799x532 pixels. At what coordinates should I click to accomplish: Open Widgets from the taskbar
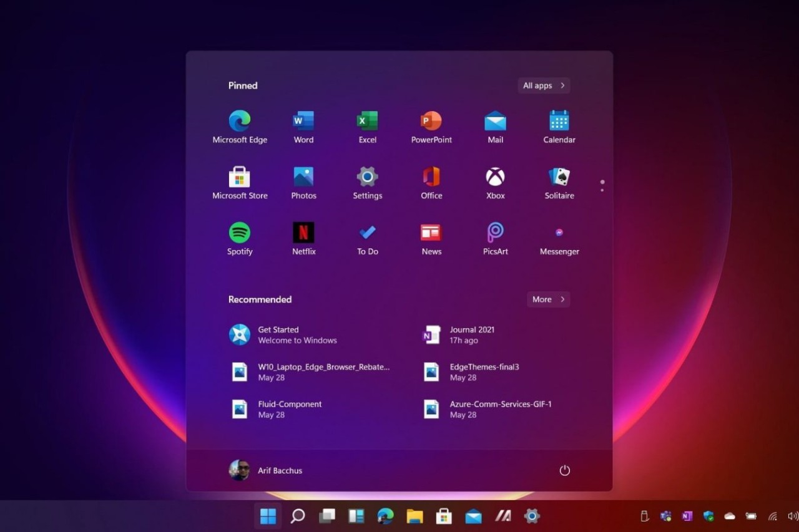[356, 516]
